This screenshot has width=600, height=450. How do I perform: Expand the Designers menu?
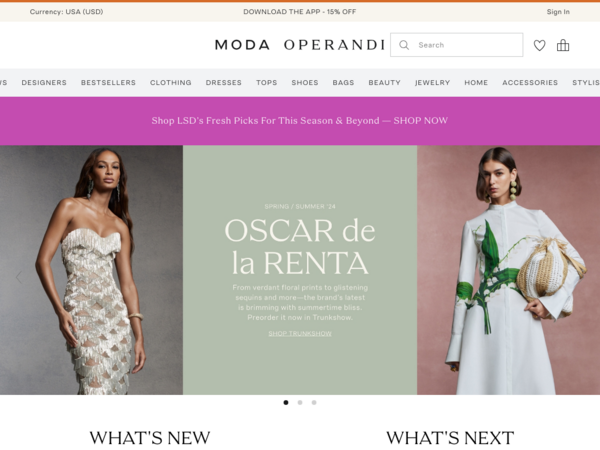44,83
